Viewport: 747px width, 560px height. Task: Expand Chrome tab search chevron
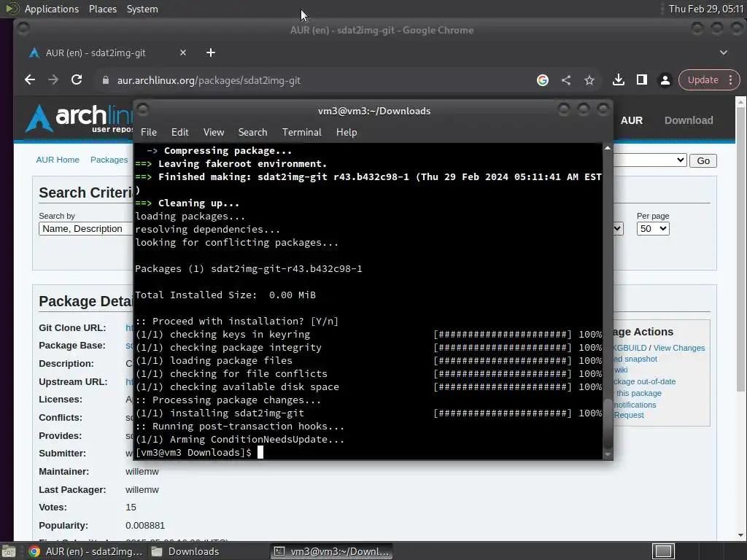coord(723,52)
